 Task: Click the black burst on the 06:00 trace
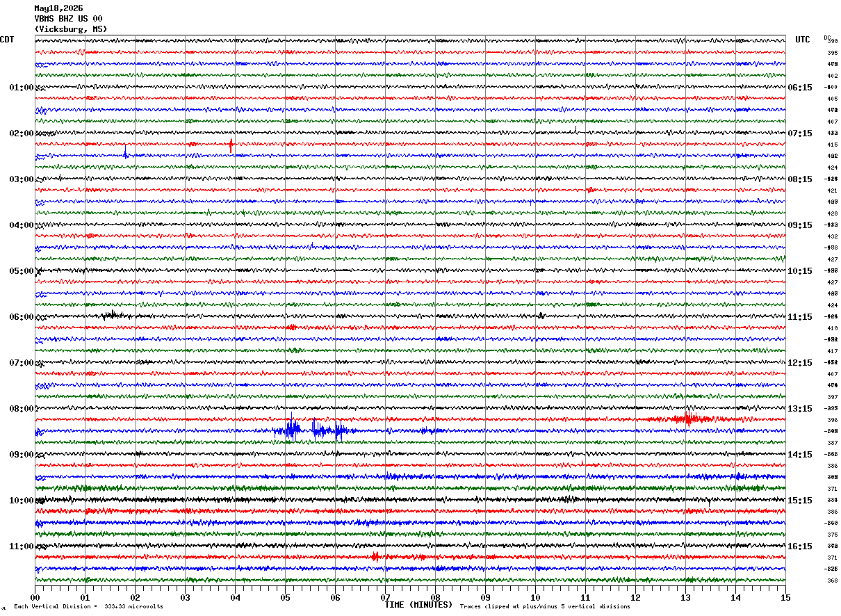111,315
